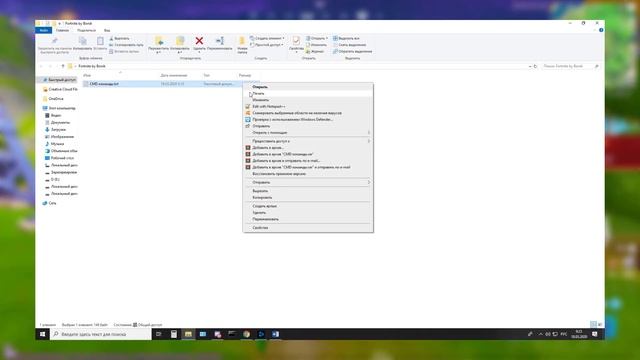Screen dimensions: 640x360
Task: Expand Give access to (Предоставить доступ к) submenu
Action: point(308,141)
